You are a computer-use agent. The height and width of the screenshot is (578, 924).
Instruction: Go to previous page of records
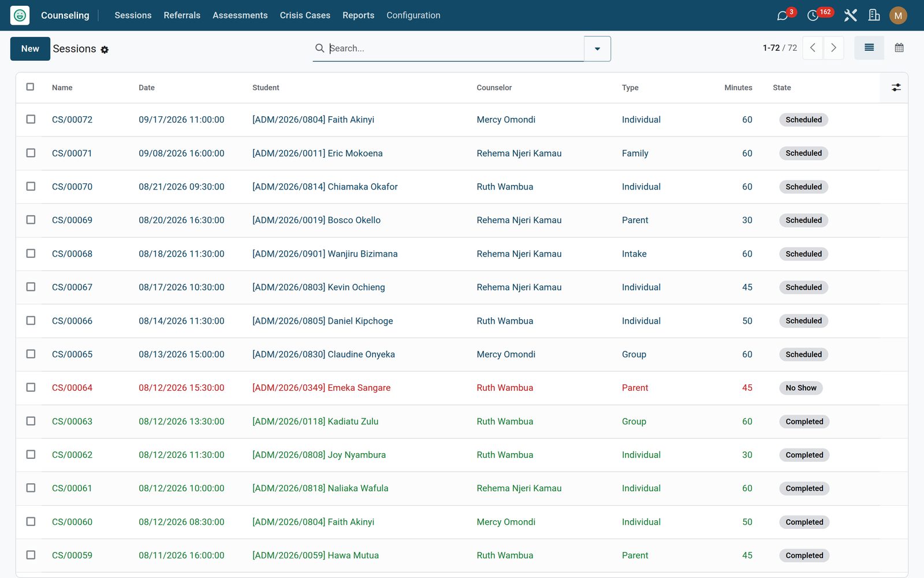[x=813, y=48]
